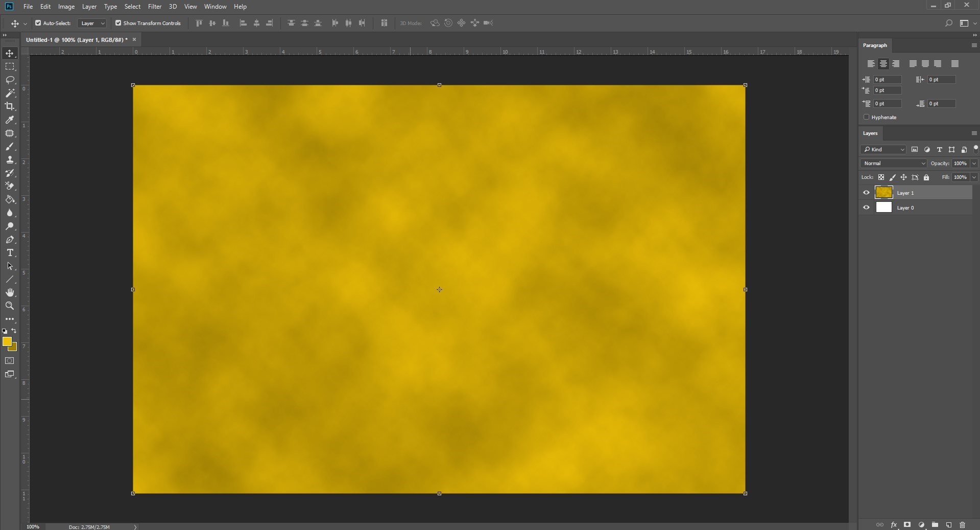Screen dimensions: 980x530
Task: Open the background color swatch
Action: pyautogui.click(x=14, y=348)
